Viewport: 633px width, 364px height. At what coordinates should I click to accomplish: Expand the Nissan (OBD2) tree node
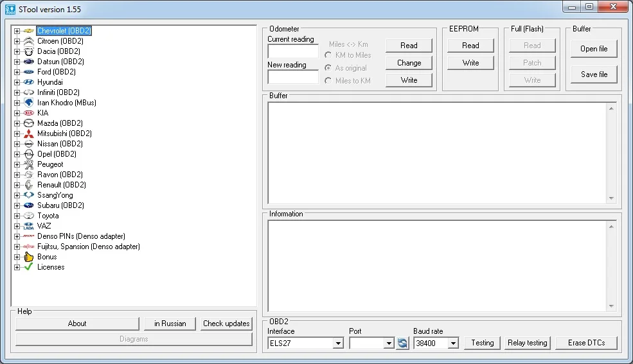point(17,144)
